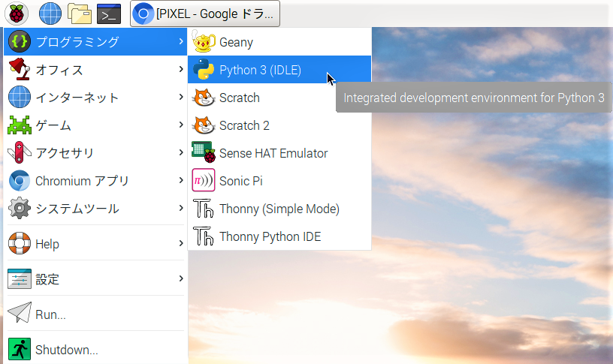
Task: Open the Help menu entry
Action: (95, 244)
